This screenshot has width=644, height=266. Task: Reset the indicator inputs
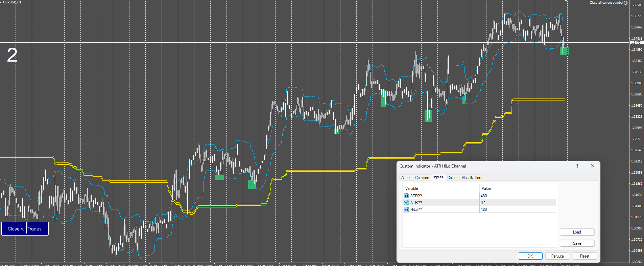point(585,256)
